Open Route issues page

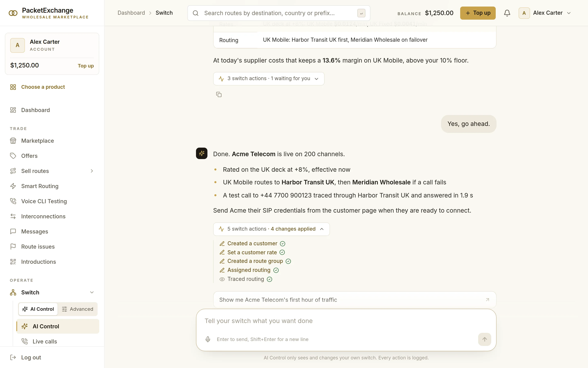pyautogui.click(x=52, y=247)
